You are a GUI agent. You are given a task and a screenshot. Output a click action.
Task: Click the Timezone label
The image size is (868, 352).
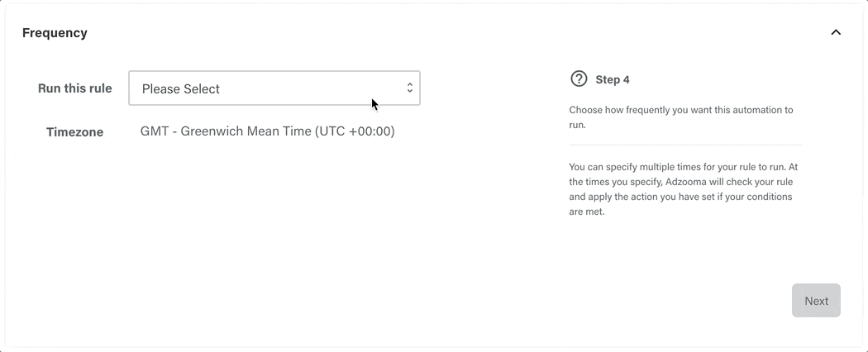(74, 132)
